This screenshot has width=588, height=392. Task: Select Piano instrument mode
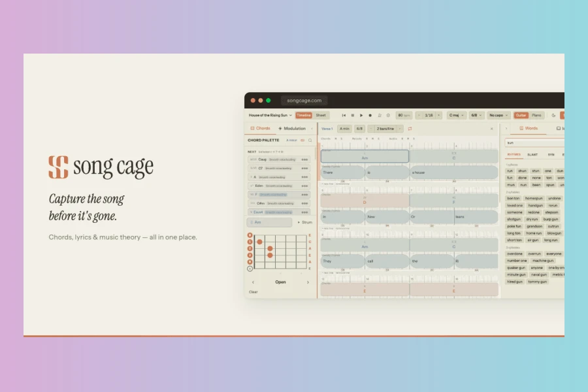(x=536, y=115)
